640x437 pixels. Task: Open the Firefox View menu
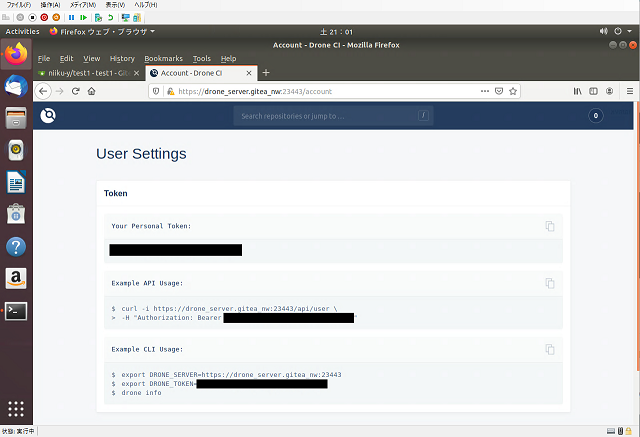(92, 58)
